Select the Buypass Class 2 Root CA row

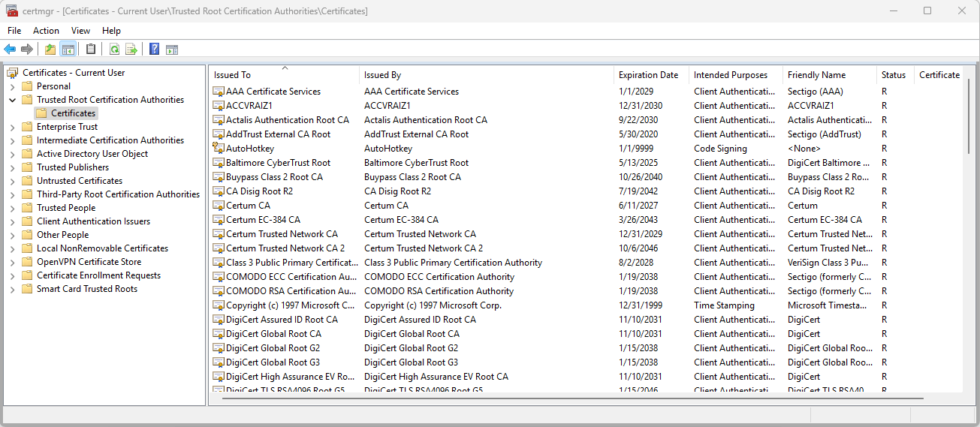click(x=586, y=177)
